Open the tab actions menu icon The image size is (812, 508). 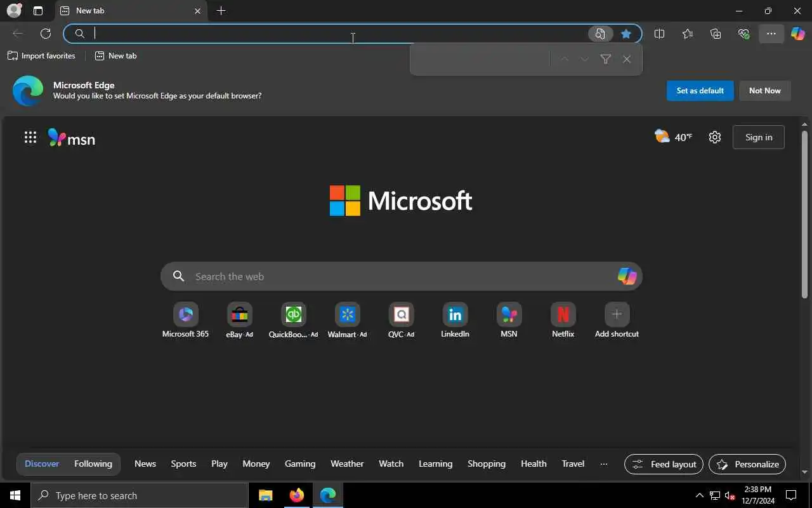point(38,11)
